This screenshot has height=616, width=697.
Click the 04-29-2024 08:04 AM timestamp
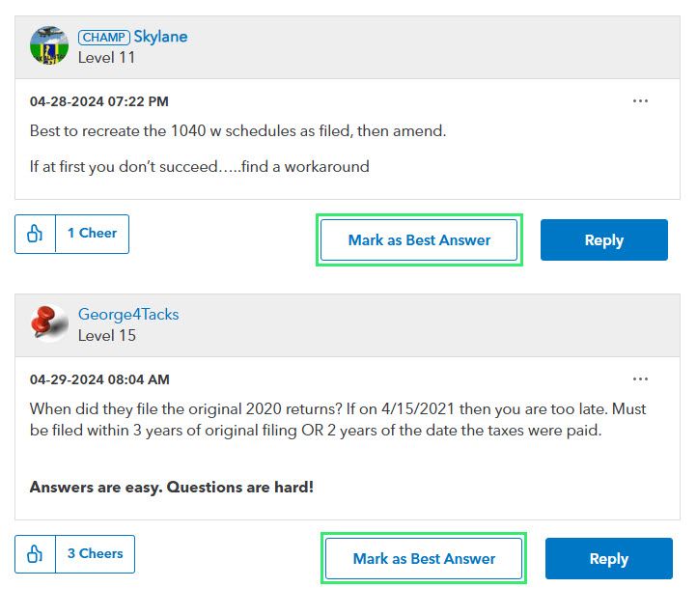point(99,379)
